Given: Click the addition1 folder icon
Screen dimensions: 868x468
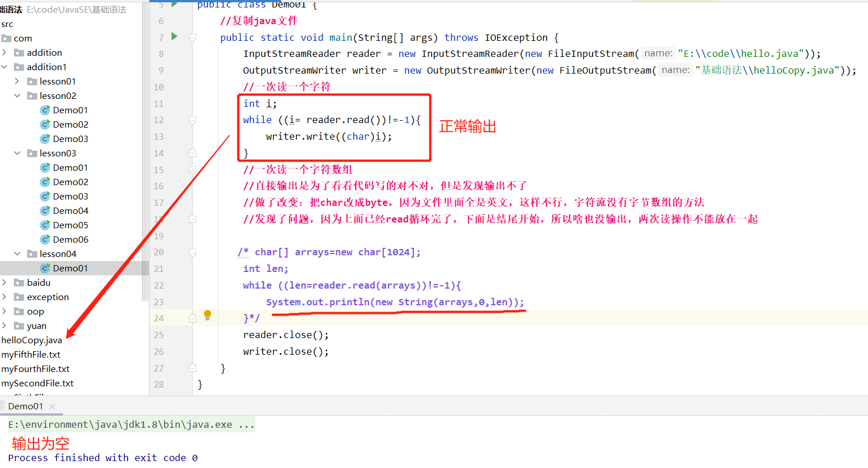Looking at the screenshot, I should [19, 67].
